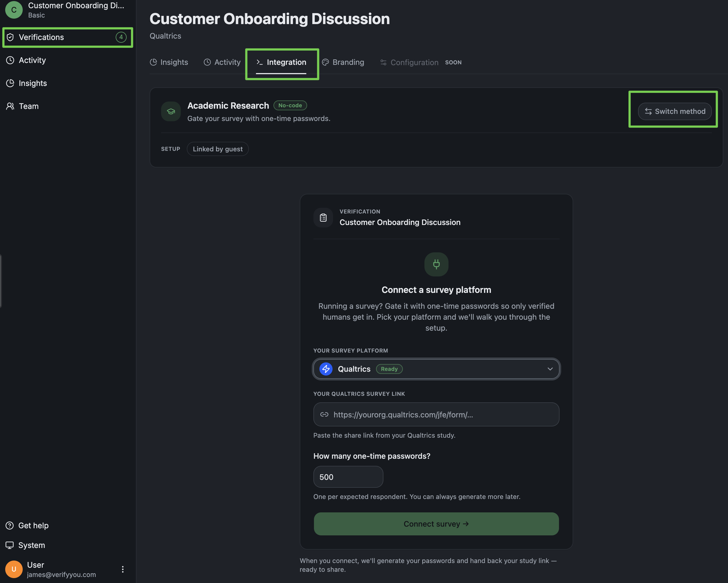
Task: Open the user options kebab menu
Action: [123, 569]
